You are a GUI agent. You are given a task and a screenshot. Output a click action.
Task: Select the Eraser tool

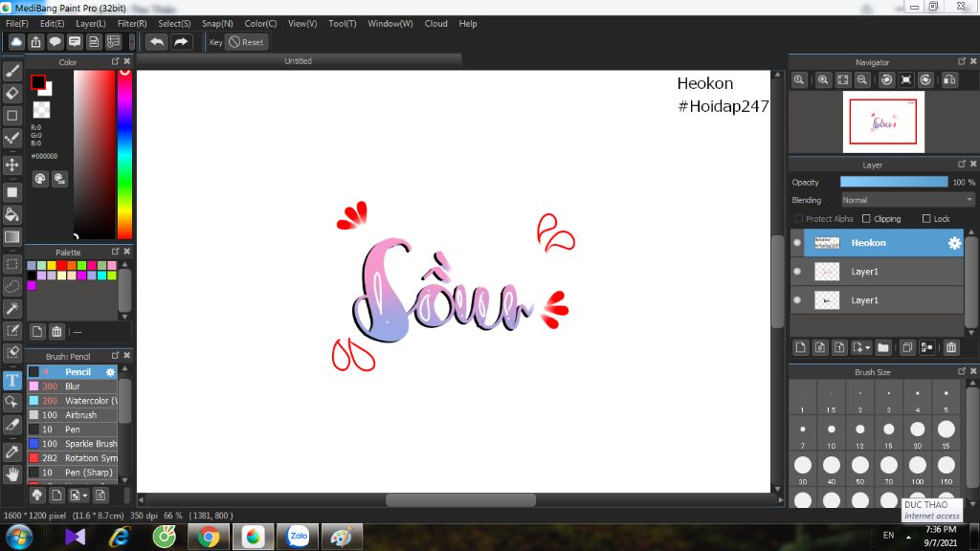click(x=11, y=93)
